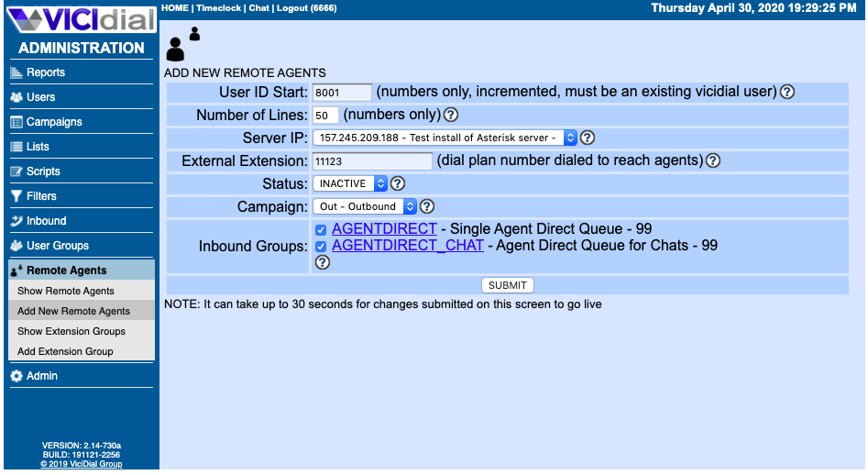Click the Inbound phone icon
This screenshot has width=868, height=475.
tap(16, 221)
